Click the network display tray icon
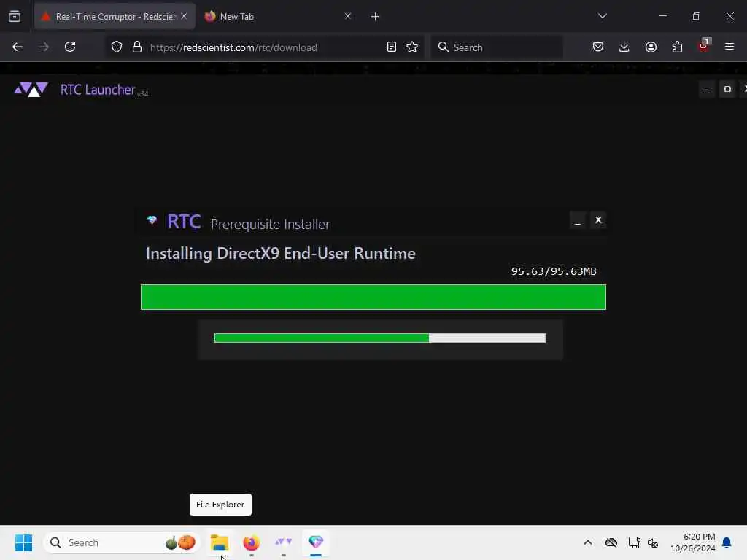The image size is (747, 560). pyautogui.click(x=634, y=542)
